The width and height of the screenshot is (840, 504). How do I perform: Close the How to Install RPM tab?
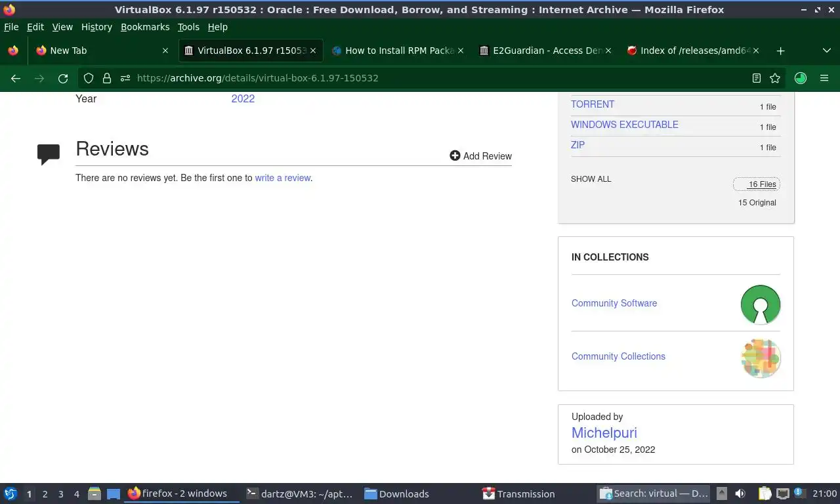coord(461,51)
